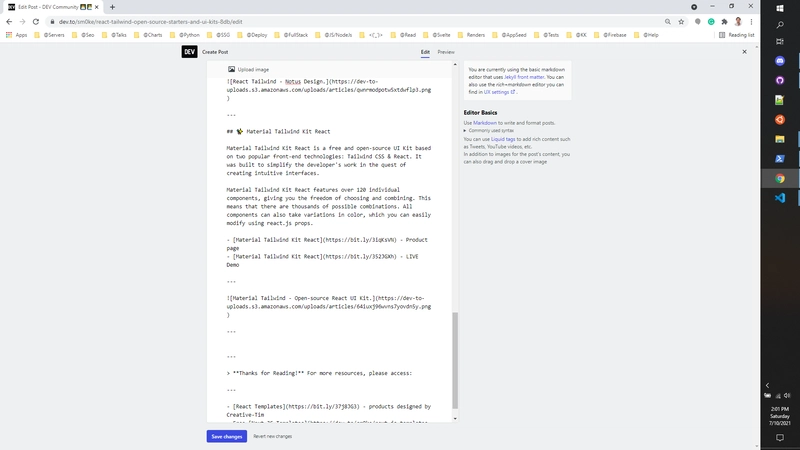Click the volume icon in system tray

point(787,396)
